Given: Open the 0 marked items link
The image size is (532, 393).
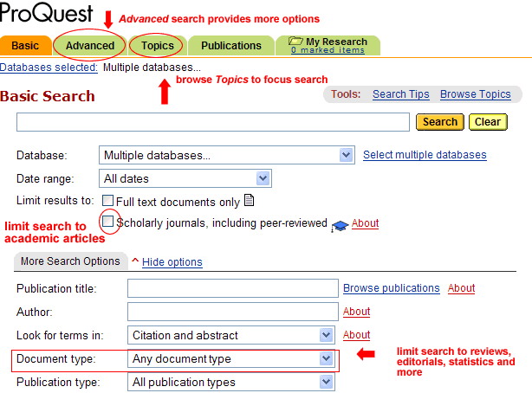Looking at the screenshot, I should (328, 50).
